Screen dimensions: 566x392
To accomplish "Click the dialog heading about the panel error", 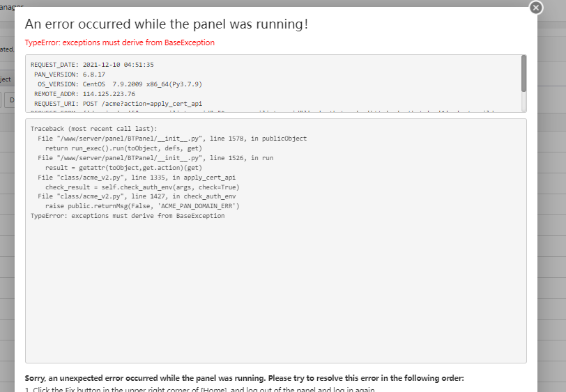I will point(167,24).
